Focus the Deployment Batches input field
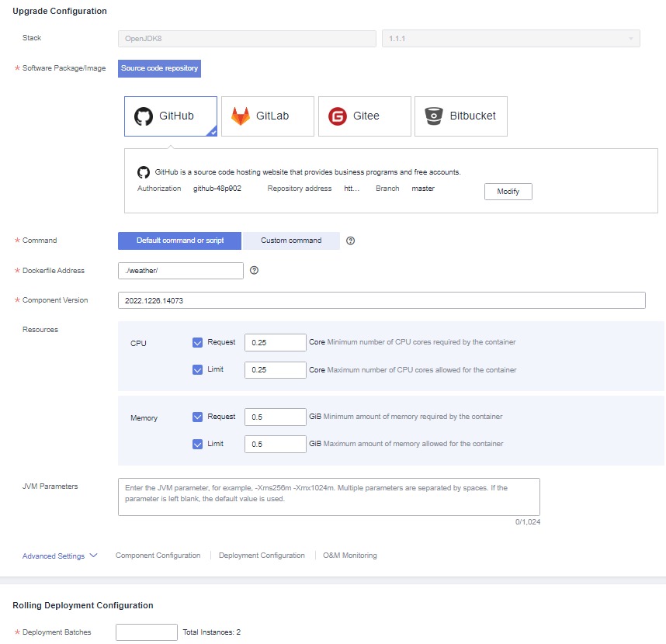 (147, 632)
